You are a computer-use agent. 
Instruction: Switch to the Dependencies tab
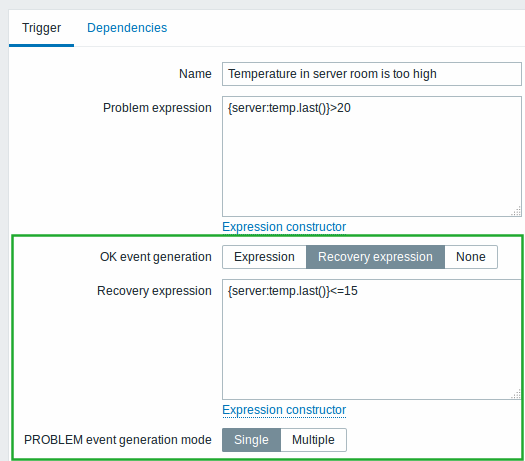point(127,28)
